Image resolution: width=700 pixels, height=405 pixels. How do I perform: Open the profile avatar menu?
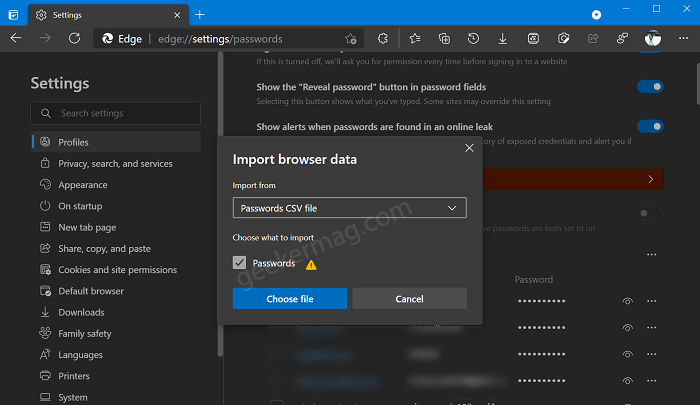point(653,38)
